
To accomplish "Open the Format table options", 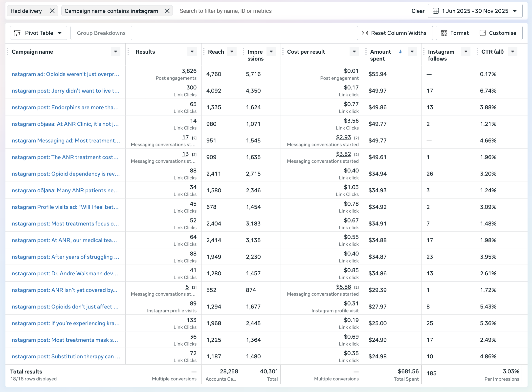I will pyautogui.click(x=455, y=33).
